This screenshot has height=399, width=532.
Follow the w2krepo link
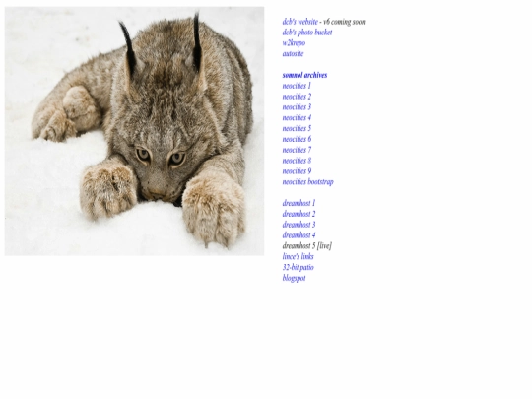coord(294,43)
